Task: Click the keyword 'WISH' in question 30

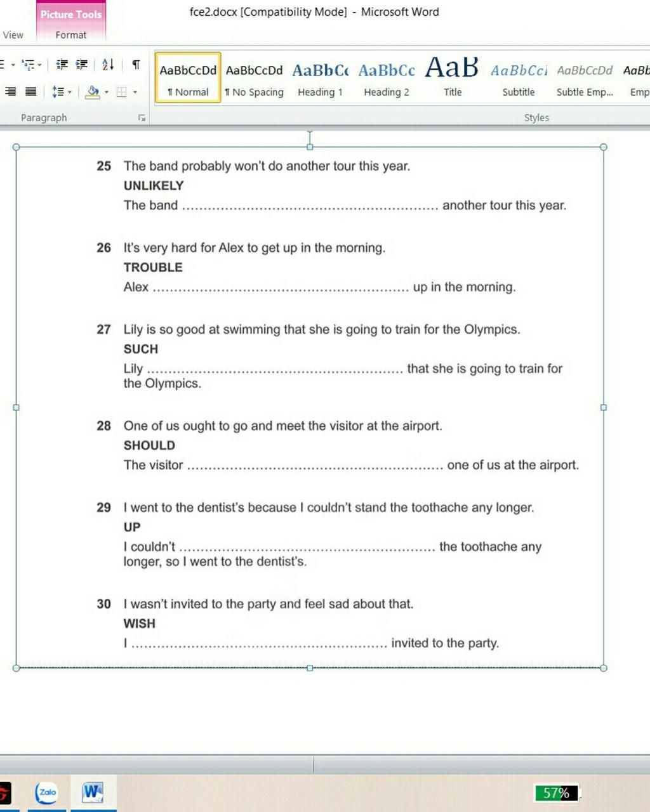Action: [140, 624]
